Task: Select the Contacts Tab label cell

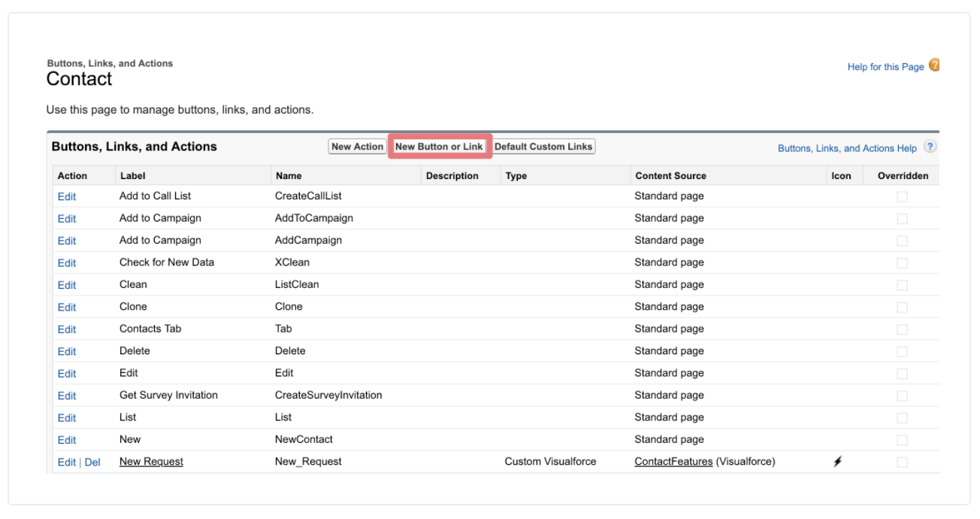Action: [x=150, y=329]
